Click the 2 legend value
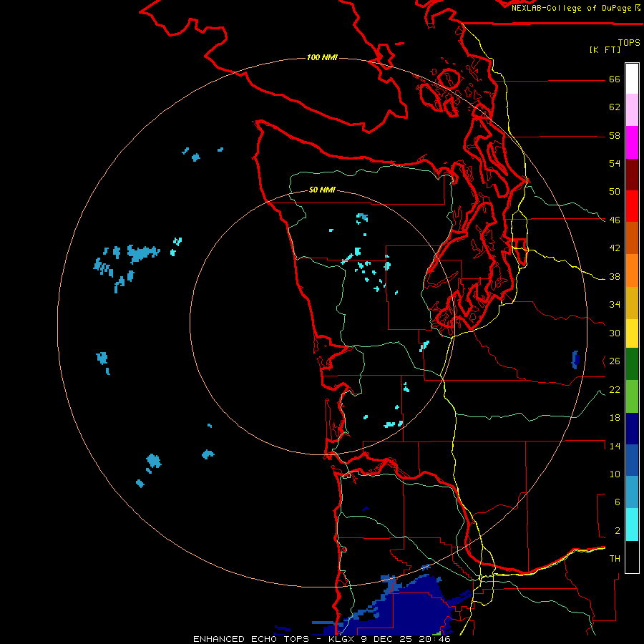Image resolution: width=644 pixels, height=644 pixels. pos(618,531)
